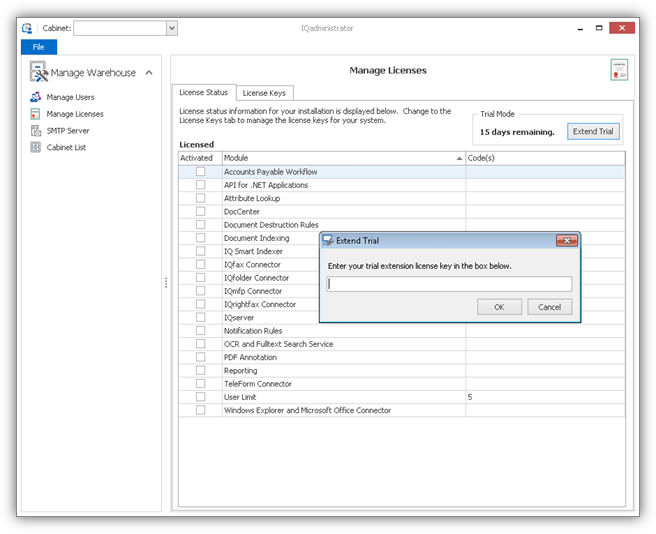Toggle Document Indexing checkbox
This screenshot has height=534, width=656.
201,238
